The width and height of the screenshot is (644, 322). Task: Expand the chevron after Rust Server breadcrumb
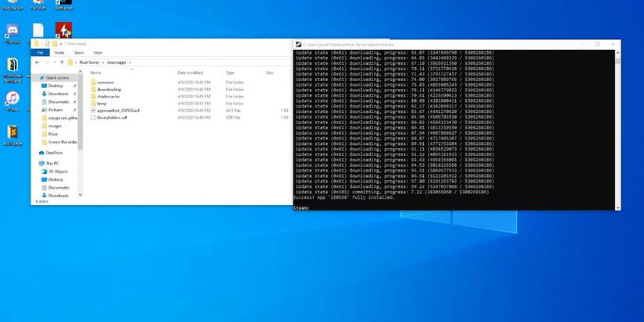(103, 62)
